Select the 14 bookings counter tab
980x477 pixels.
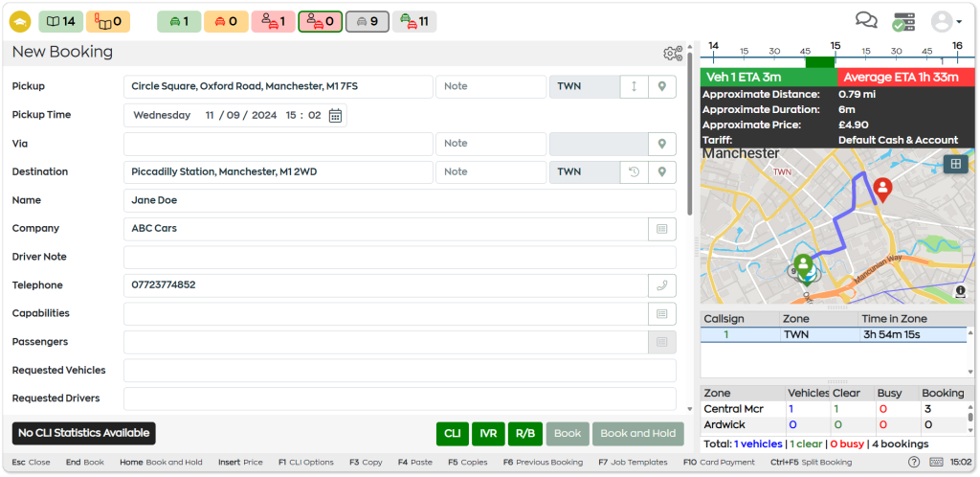[60, 21]
